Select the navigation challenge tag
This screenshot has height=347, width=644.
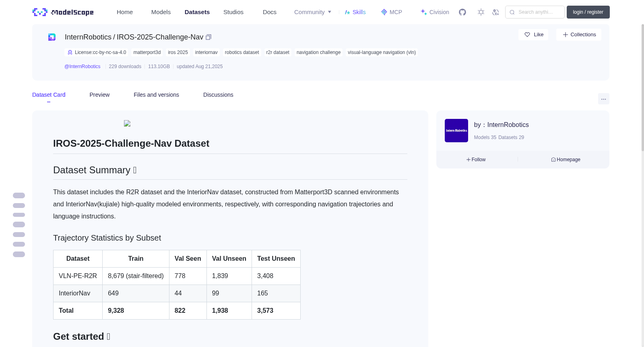click(318, 52)
